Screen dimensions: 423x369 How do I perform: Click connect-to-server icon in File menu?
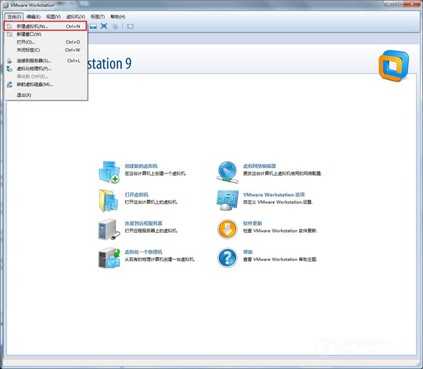click(x=10, y=61)
